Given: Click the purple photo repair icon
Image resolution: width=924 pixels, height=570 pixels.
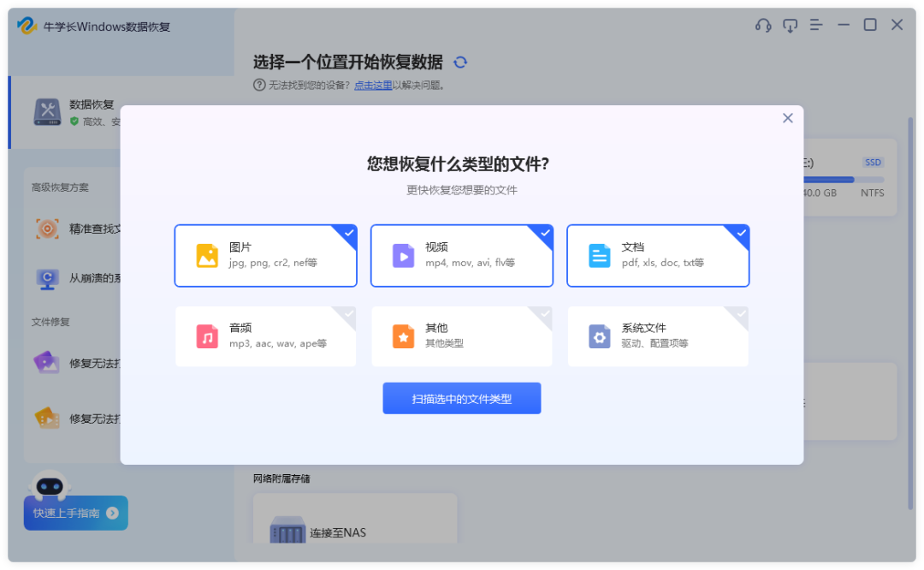Looking at the screenshot, I should click(46, 363).
